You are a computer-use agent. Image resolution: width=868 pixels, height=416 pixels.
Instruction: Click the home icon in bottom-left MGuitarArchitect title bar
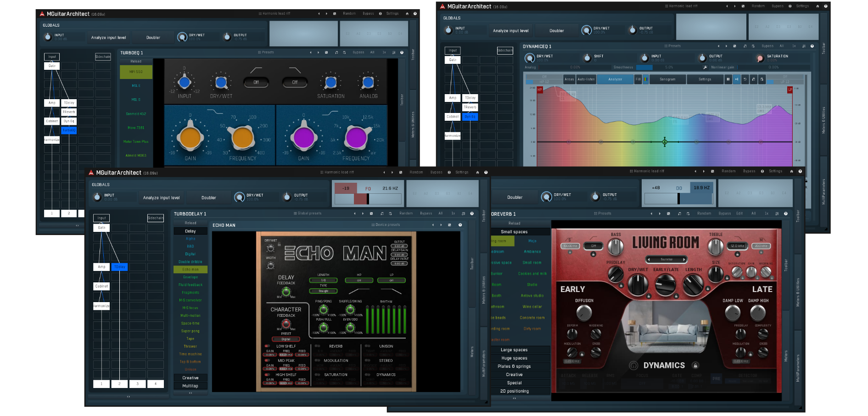pos(477,173)
